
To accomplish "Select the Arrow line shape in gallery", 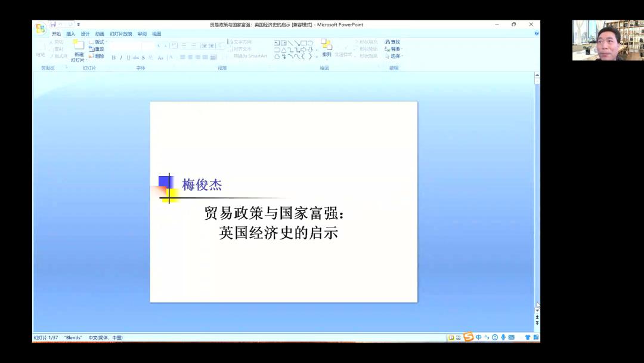I will [x=297, y=43].
